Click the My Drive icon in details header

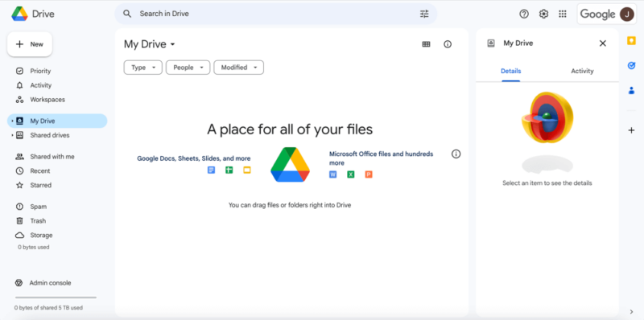[x=491, y=43]
